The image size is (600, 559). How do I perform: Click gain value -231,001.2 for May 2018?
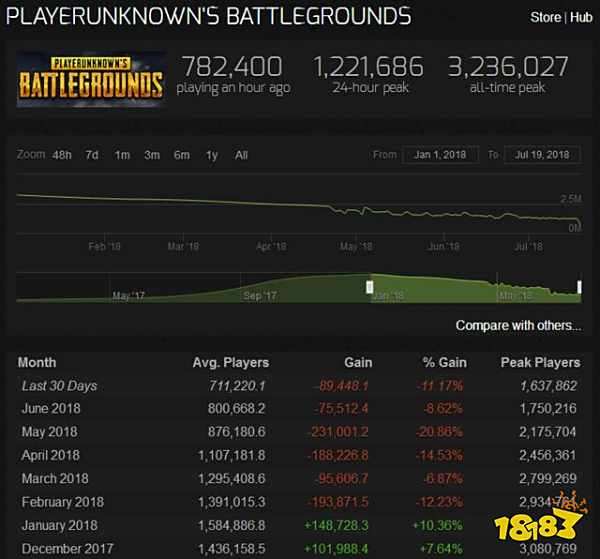coord(338,432)
